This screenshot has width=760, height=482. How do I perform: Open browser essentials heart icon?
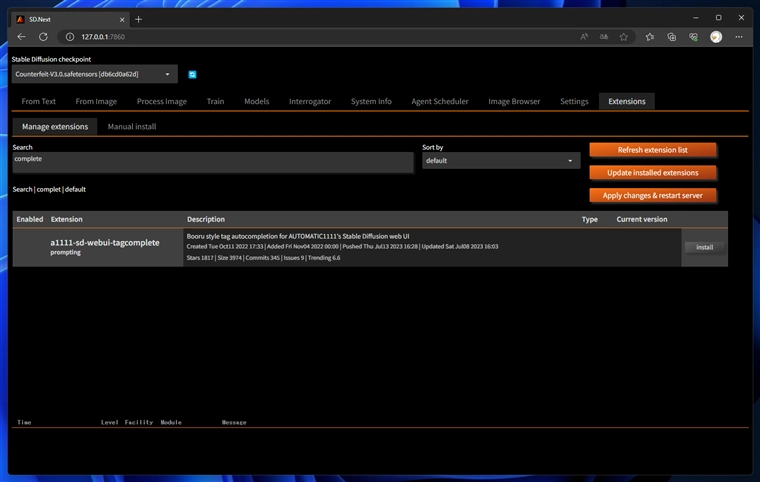tap(694, 37)
